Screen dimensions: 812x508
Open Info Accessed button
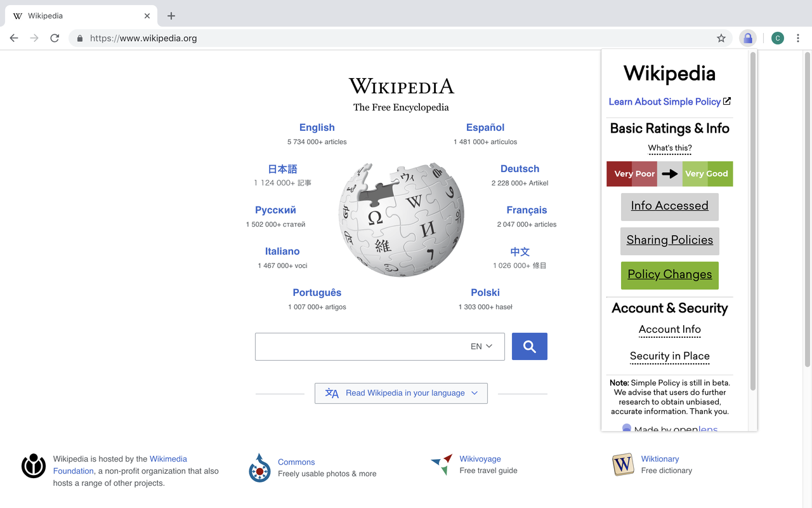tap(670, 206)
